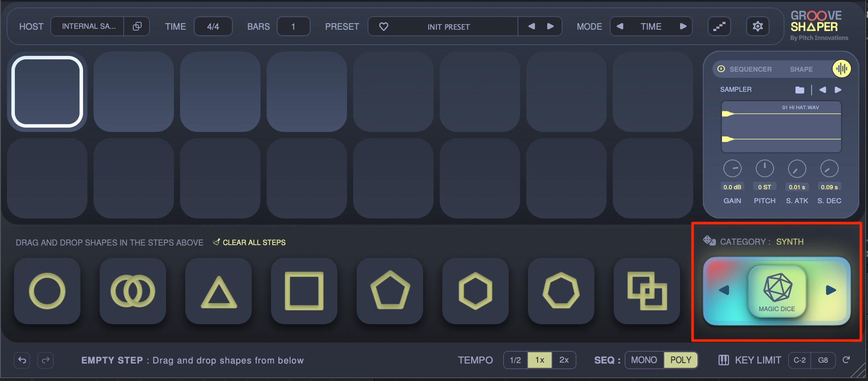Image resolution: width=868 pixels, height=381 pixels.
Task: Change the 4/4 time signature
Action: pyautogui.click(x=213, y=26)
